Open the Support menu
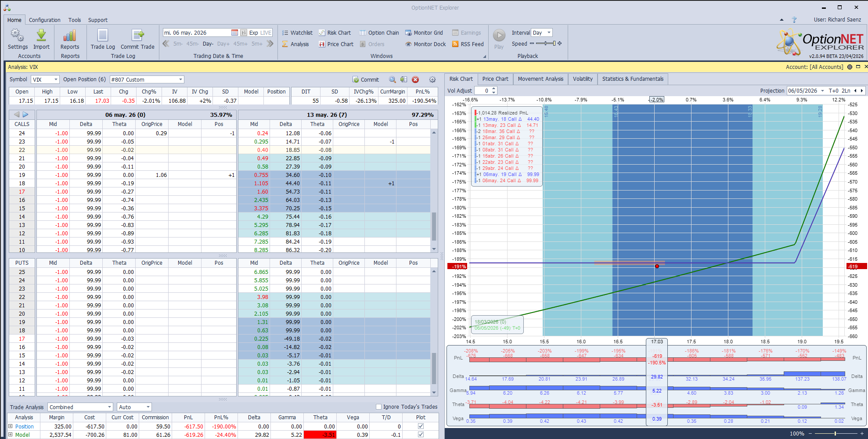The image size is (868, 439). pyautogui.click(x=97, y=20)
